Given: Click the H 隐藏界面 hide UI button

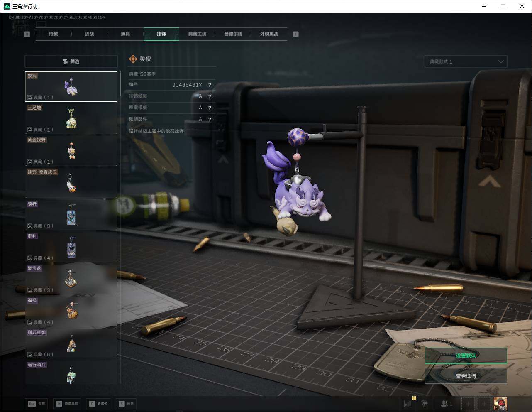Looking at the screenshot, I should [x=67, y=404].
